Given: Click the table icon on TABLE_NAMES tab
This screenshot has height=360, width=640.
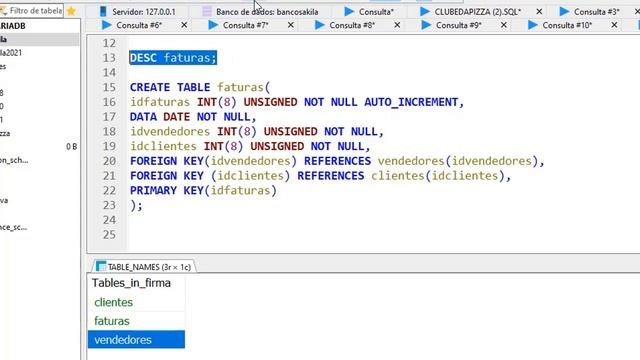Looking at the screenshot, I should tap(101, 266).
